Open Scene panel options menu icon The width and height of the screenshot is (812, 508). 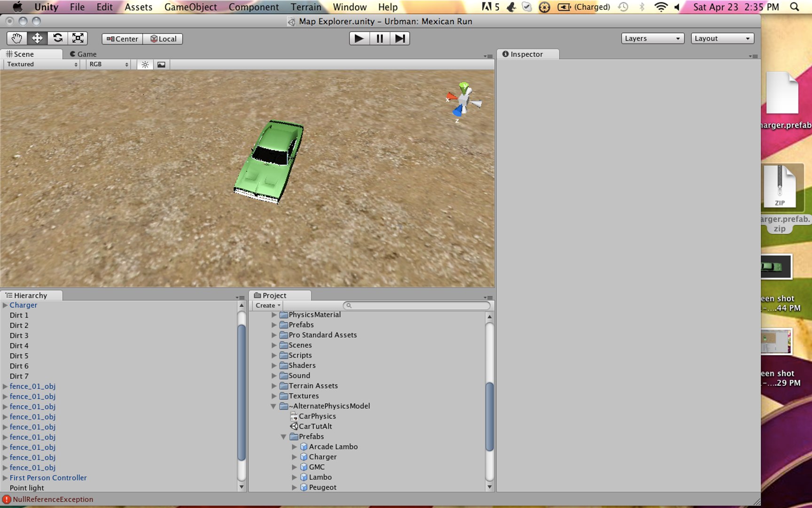(489, 56)
